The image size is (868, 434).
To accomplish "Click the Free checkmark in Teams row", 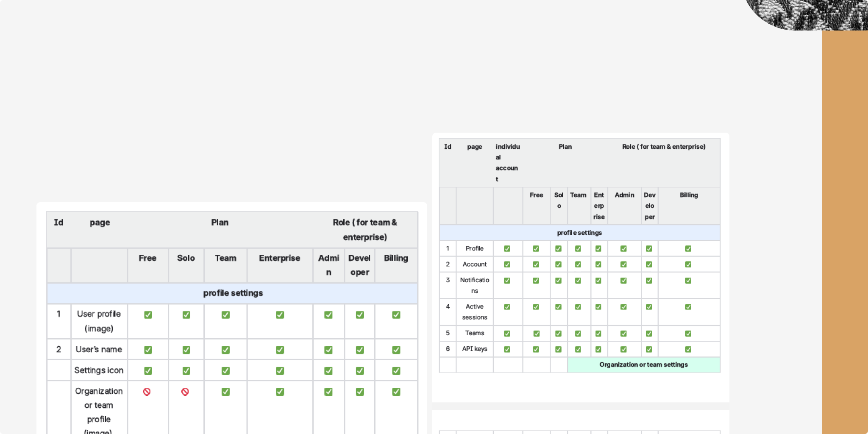I will tap(537, 334).
